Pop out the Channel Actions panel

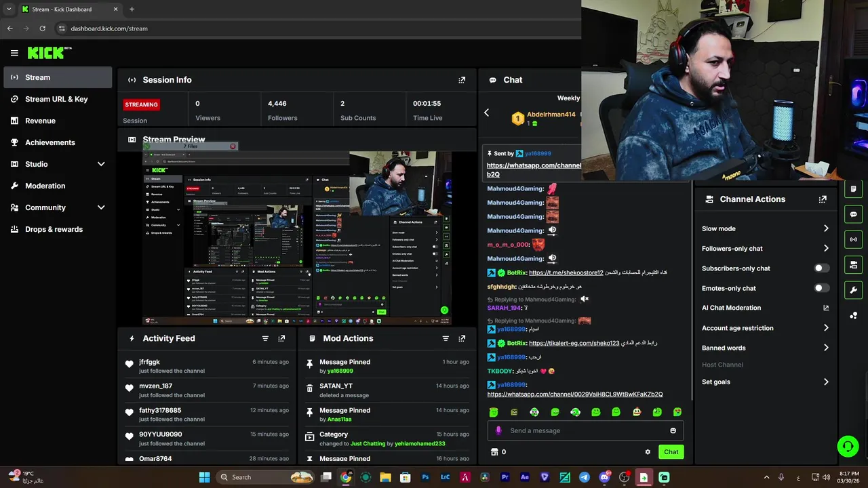[823, 199]
